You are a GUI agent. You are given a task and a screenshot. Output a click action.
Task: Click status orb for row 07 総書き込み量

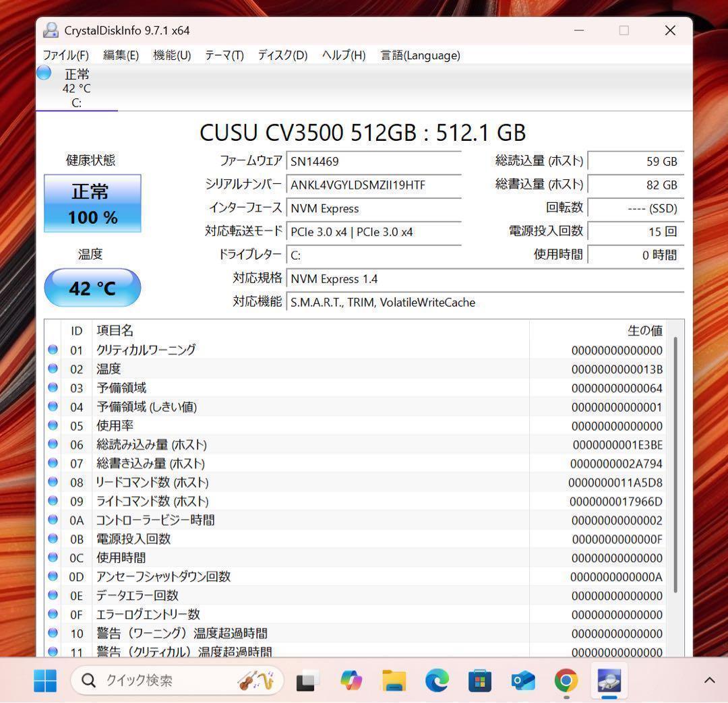pyautogui.click(x=53, y=463)
